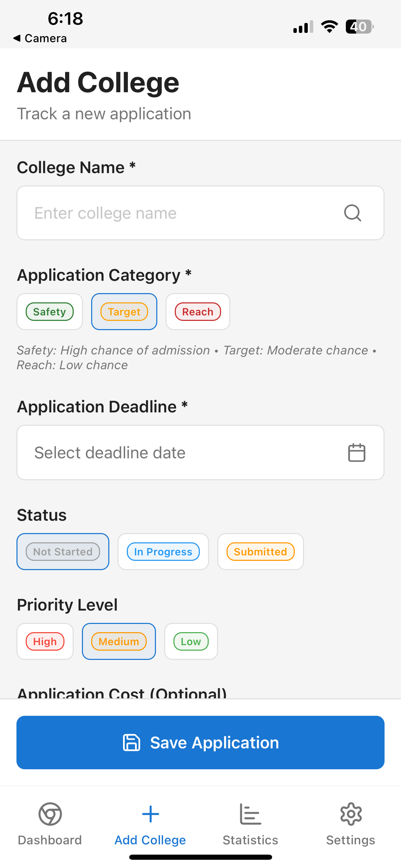This screenshot has width=401, height=868.
Task: Open the Settings gear icon
Action: pyautogui.click(x=351, y=814)
